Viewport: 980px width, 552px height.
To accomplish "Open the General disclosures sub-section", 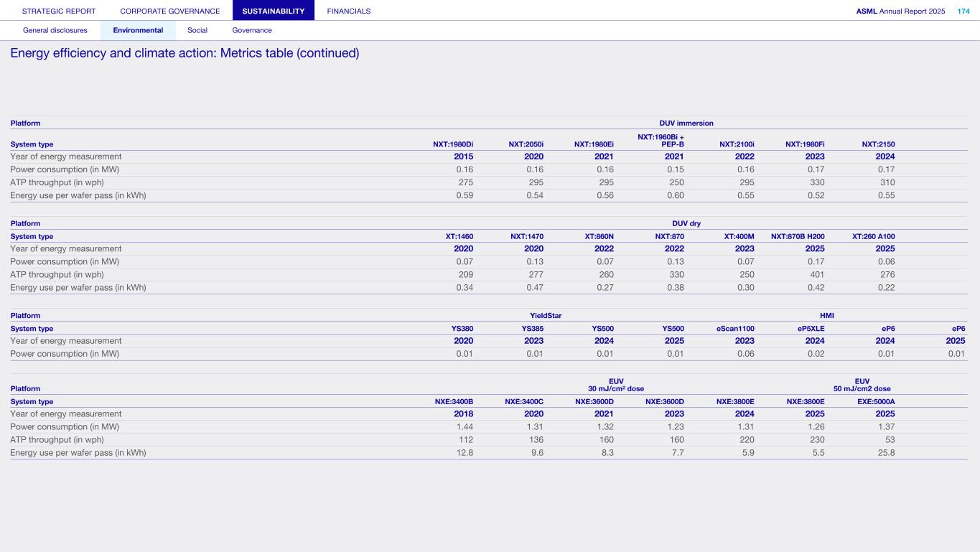I will pyautogui.click(x=55, y=30).
